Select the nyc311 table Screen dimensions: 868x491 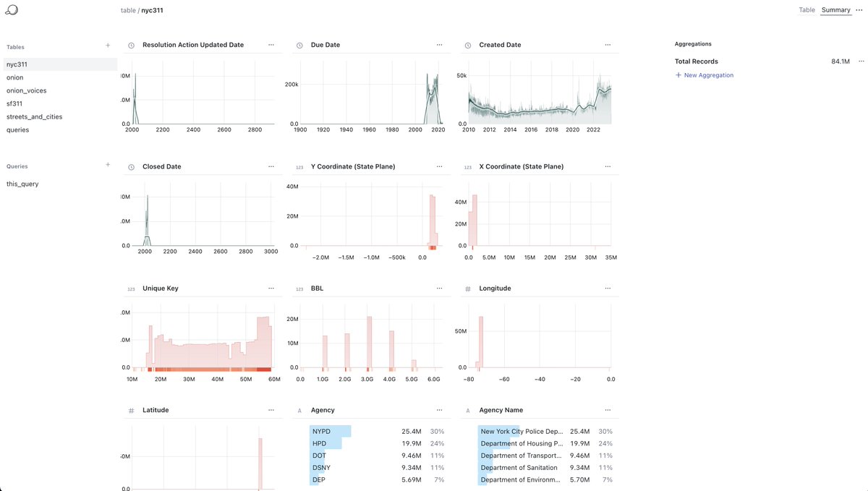[60, 64]
